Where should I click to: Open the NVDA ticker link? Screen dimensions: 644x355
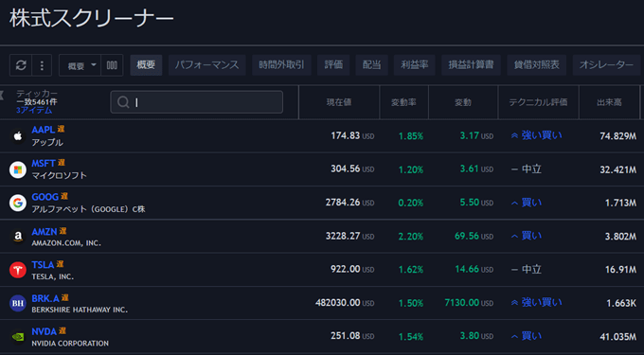[x=44, y=331]
